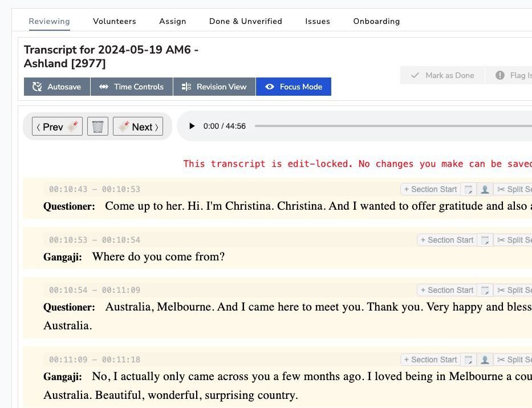Toggle the Autosave option
This screenshot has height=408, width=532.
(57, 87)
